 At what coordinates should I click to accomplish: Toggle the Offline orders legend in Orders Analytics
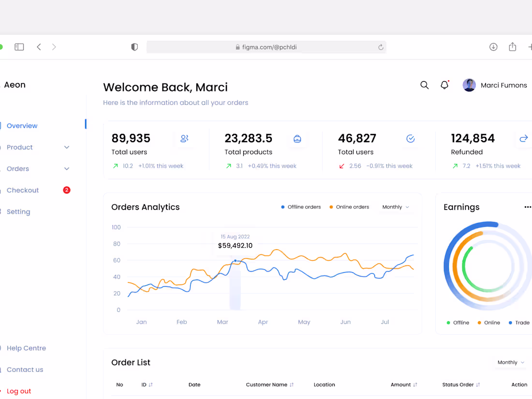301,207
